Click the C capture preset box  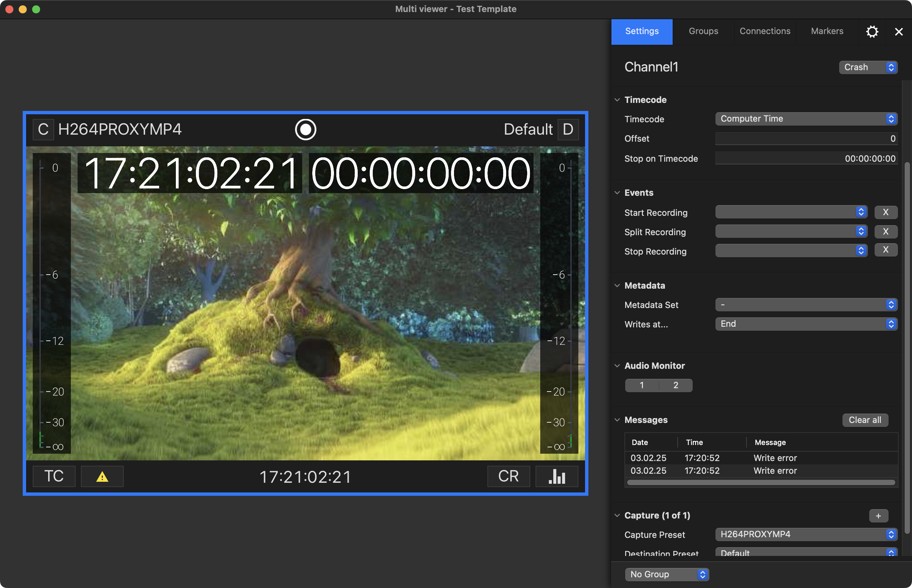[43, 129]
